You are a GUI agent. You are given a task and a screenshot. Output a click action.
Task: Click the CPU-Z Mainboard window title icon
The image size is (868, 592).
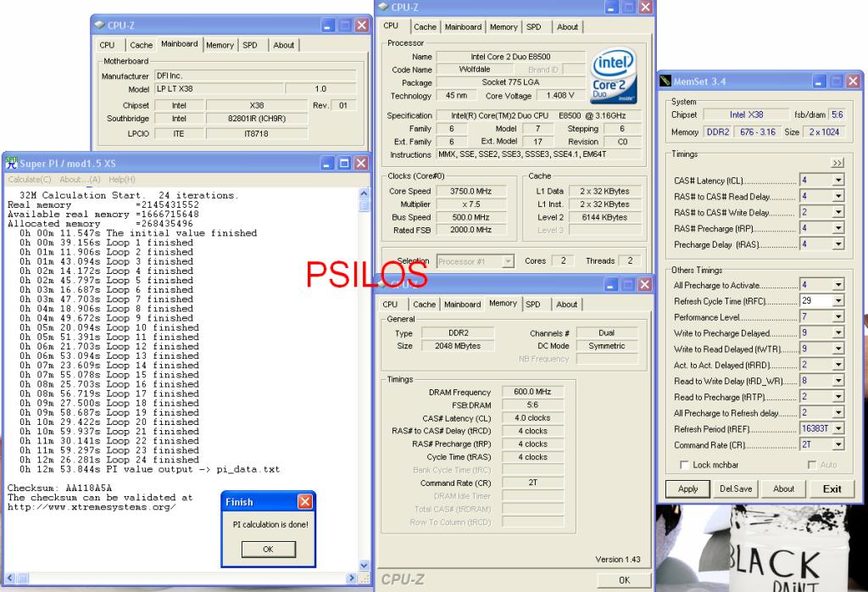100,25
